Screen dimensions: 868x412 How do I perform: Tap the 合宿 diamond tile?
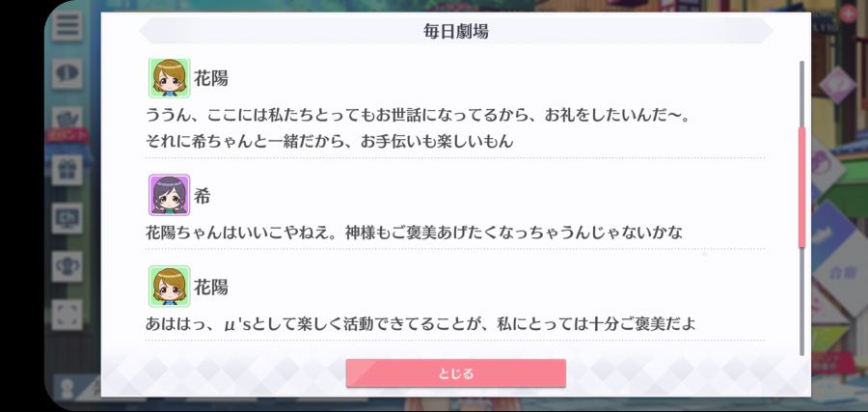(x=838, y=273)
